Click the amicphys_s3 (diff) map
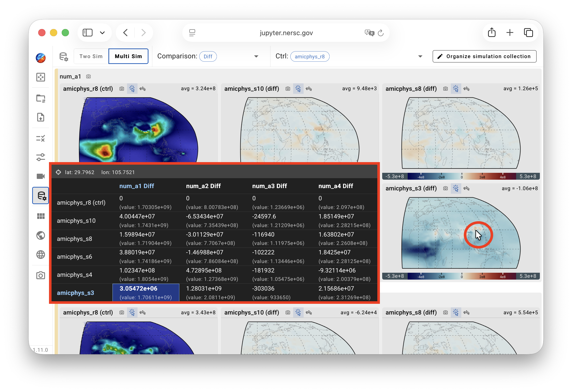Screen dimensions: 572x392 click(x=461, y=233)
